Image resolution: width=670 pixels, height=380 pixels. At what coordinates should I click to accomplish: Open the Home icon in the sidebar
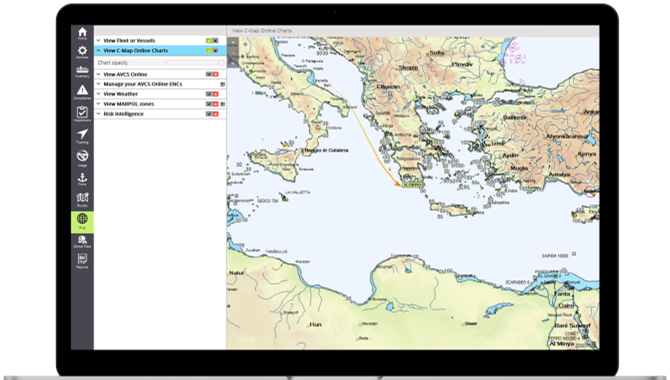82,33
